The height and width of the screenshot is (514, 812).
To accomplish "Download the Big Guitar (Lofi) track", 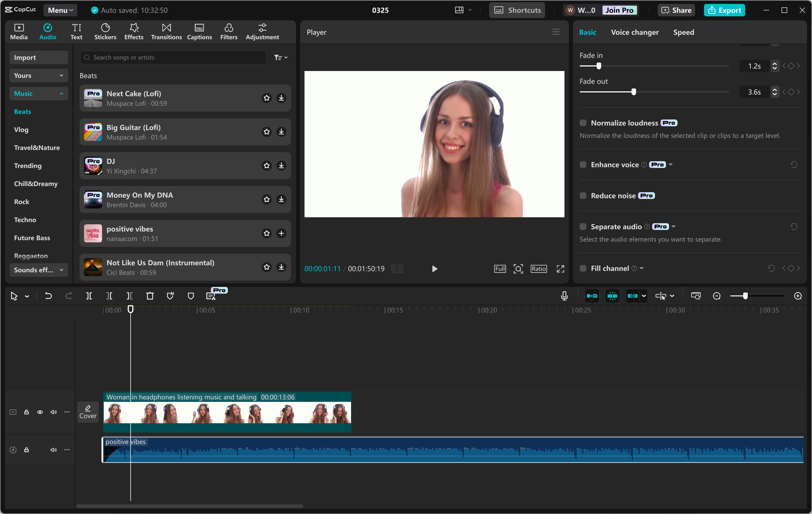I will (281, 132).
